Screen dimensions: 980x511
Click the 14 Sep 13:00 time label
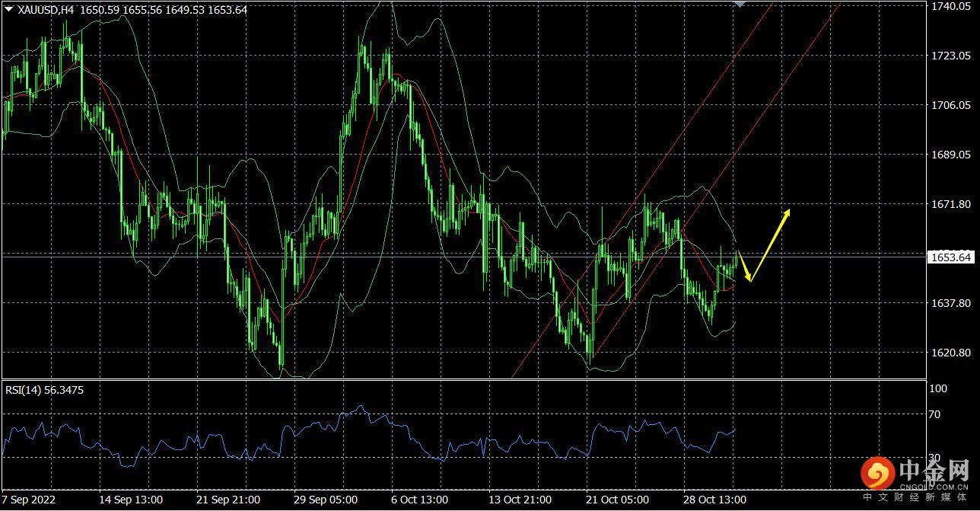tap(131, 500)
